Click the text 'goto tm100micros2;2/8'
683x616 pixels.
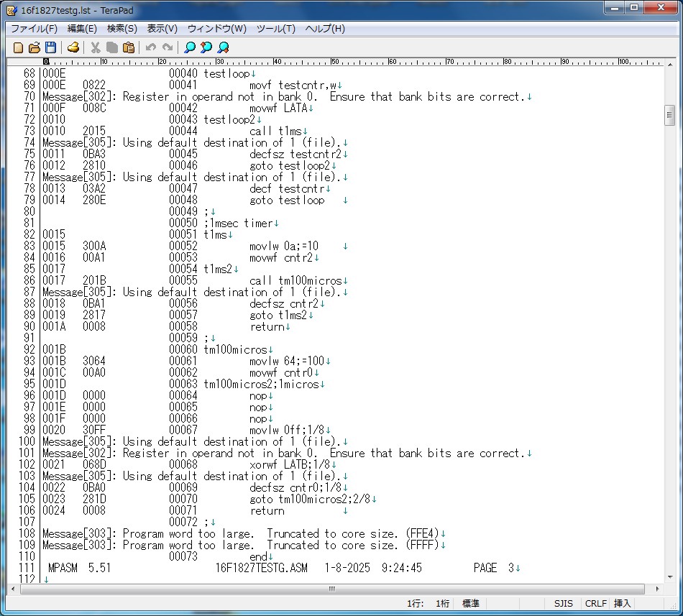click(310, 500)
